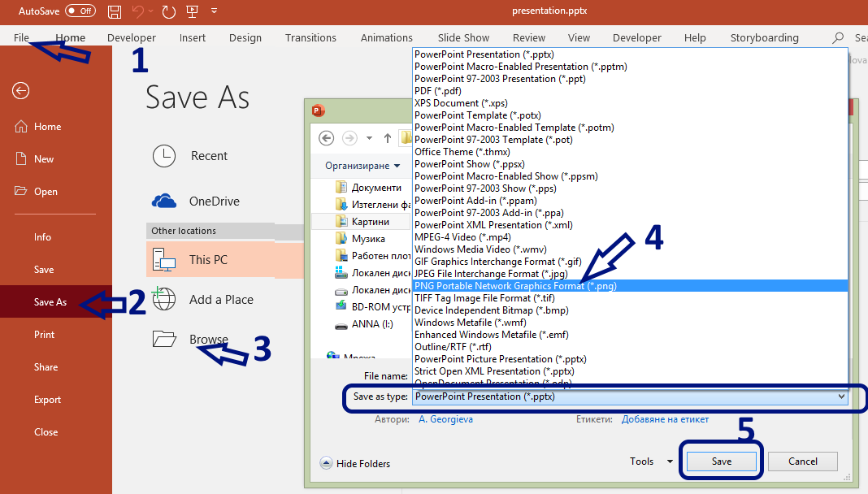Switch to the Insert ribbon tab

pos(192,37)
